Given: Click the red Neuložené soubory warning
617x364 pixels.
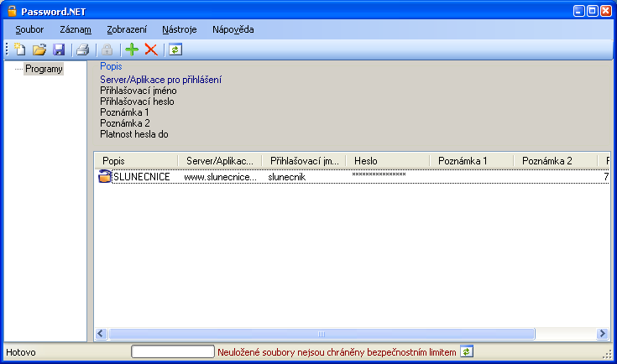Looking at the screenshot, I should 337,352.
